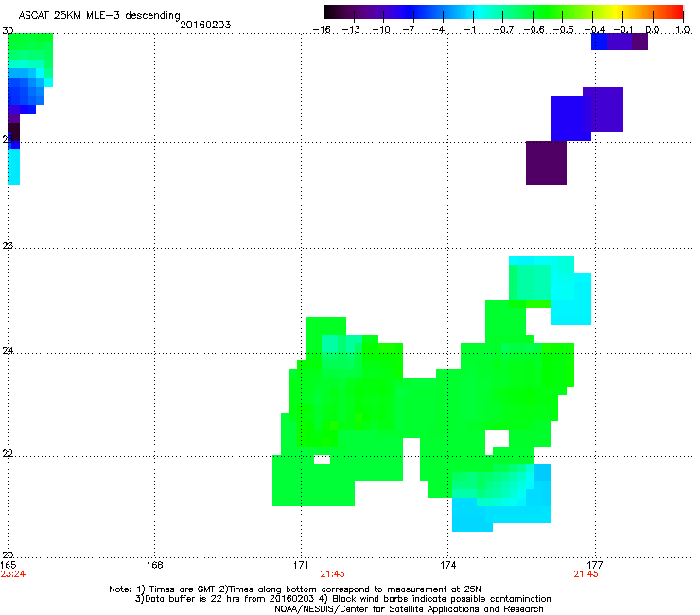The height and width of the screenshot is (615, 700).
Task: Click the cyan section of the color scale bar
Action: pos(478,11)
